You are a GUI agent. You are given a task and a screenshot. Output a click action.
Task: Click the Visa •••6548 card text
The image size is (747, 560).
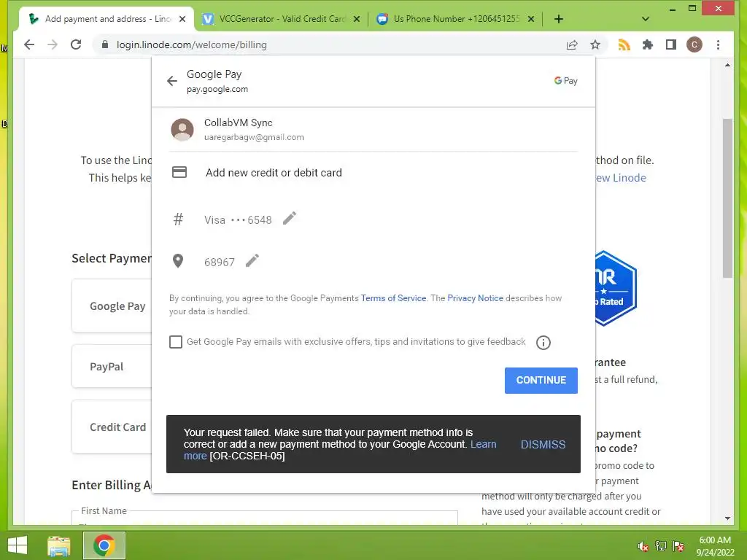(x=238, y=220)
